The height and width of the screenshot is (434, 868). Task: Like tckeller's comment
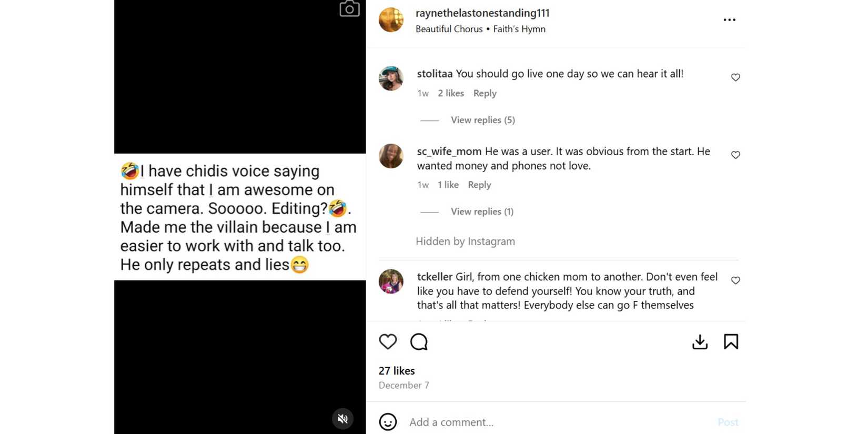[x=735, y=280]
